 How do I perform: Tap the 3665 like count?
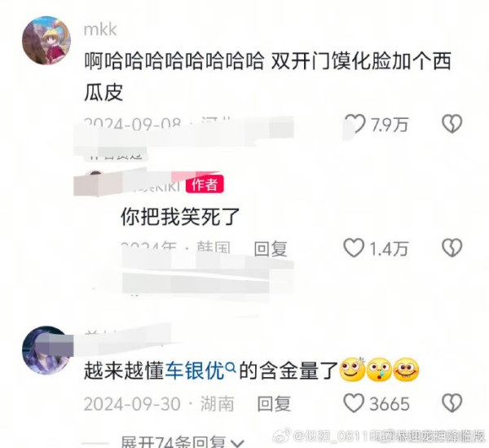point(390,404)
